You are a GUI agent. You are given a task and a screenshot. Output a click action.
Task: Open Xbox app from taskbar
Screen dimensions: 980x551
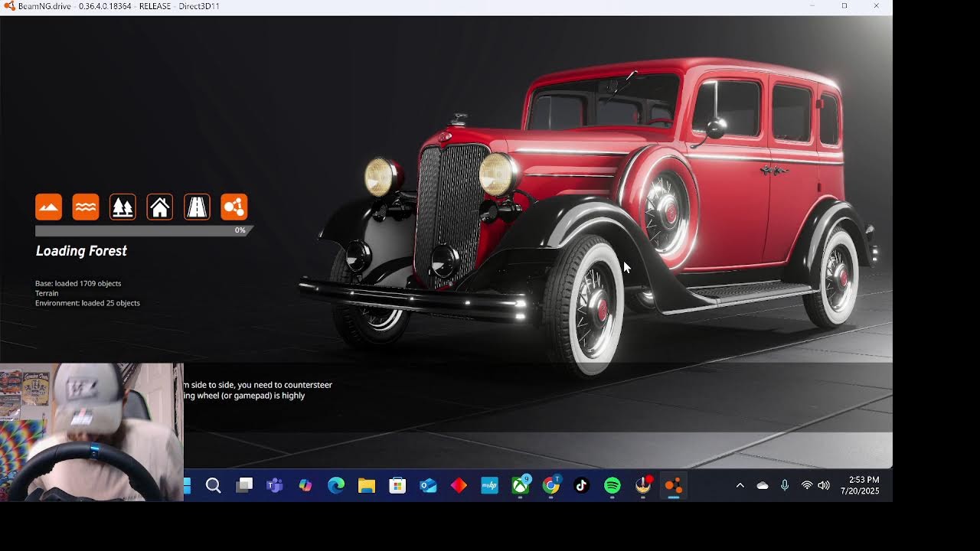click(x=521, y=485)
